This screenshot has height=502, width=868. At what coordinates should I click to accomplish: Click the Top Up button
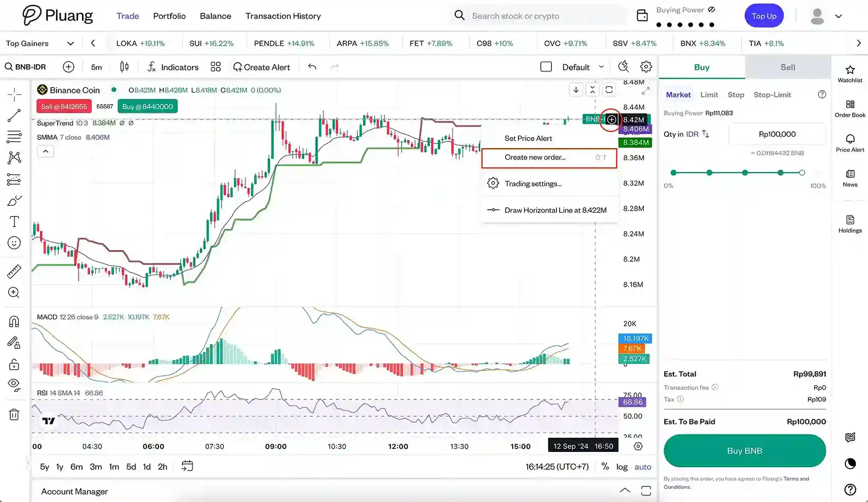coord(764,16)
